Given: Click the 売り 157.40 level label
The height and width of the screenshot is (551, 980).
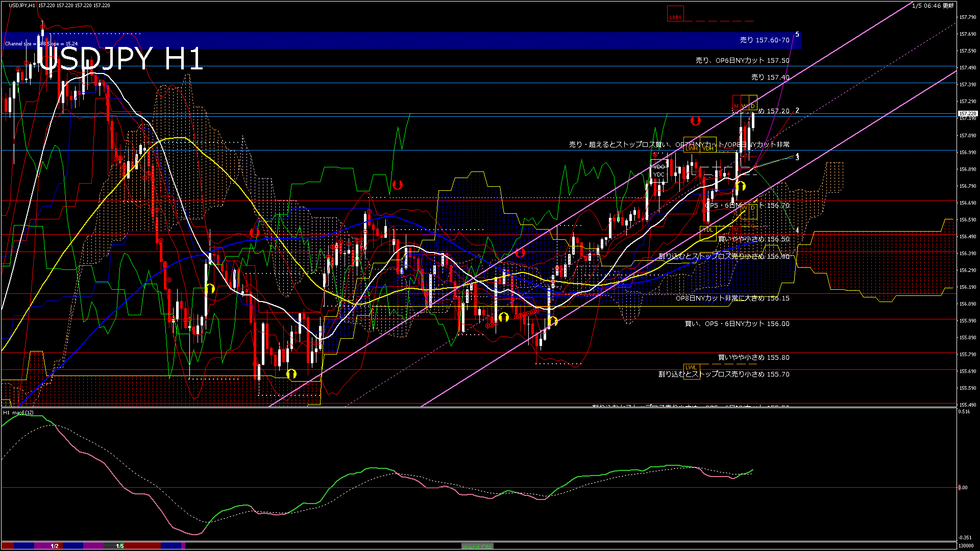Looking at the screenshot, I should pos(770,78).
